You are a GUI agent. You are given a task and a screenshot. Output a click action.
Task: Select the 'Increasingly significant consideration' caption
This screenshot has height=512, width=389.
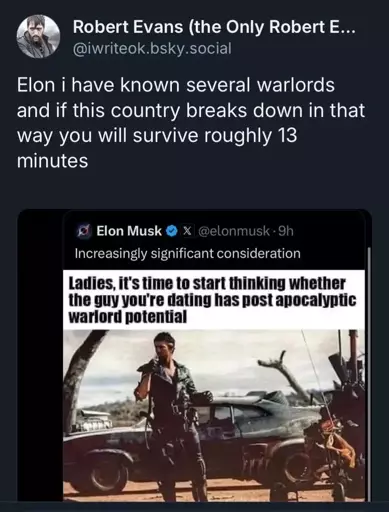coord(188,254)
